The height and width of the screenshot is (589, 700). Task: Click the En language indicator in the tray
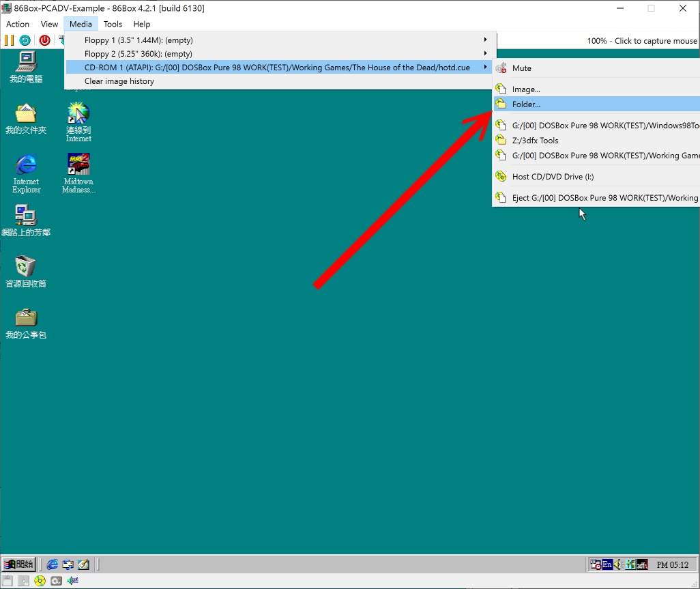[x=607, y=564]
